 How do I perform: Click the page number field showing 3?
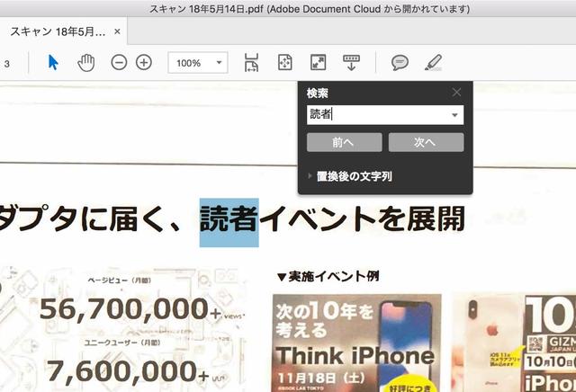click(7, 64)
